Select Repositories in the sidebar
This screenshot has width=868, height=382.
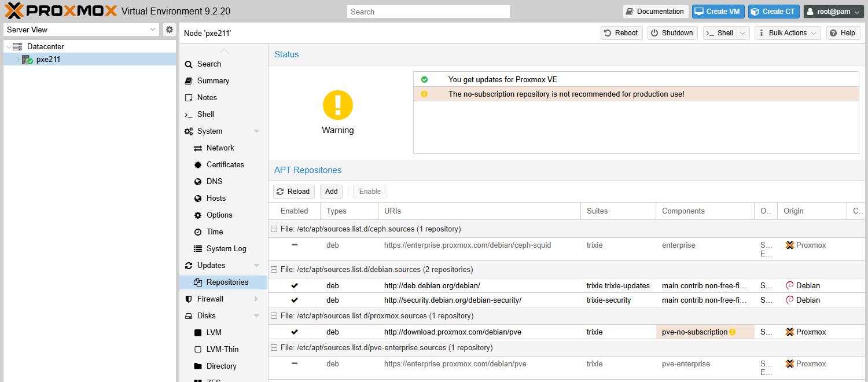tap(223, 282)
